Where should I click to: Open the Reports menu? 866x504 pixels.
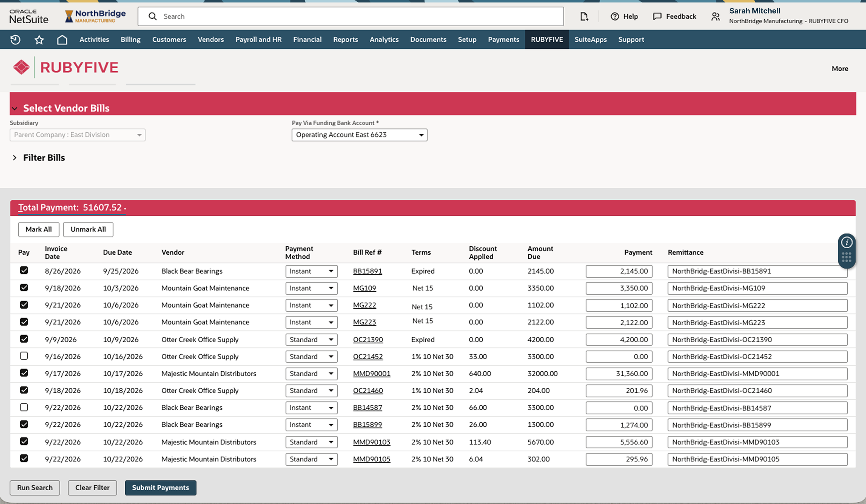point(345,39)
